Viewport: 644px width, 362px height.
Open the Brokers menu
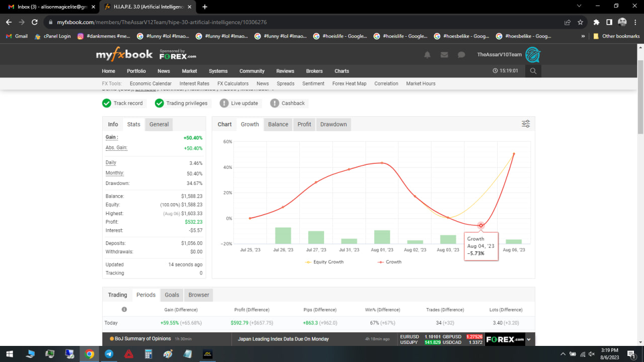[314, 71]
